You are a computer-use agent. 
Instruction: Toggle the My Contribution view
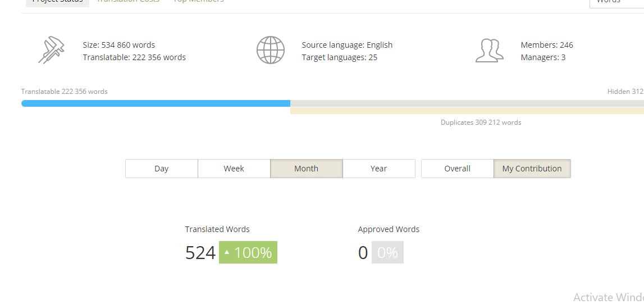point(532,169)
